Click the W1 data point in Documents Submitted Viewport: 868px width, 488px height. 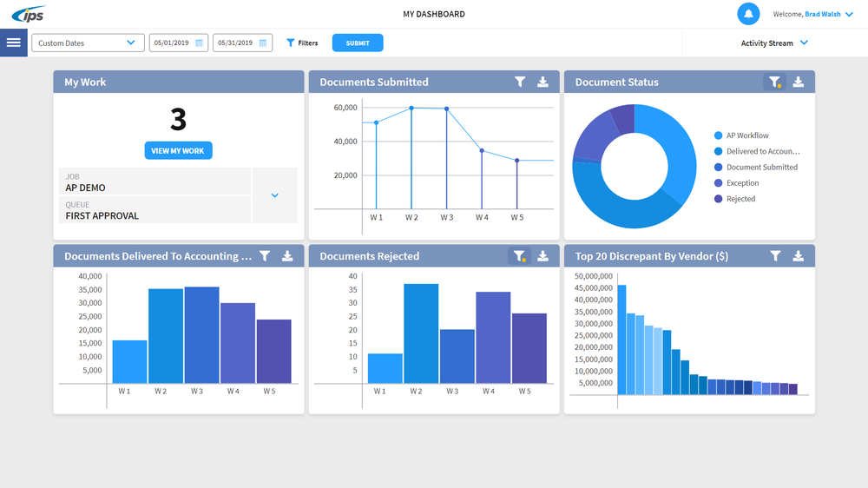[x=377, y=122]
